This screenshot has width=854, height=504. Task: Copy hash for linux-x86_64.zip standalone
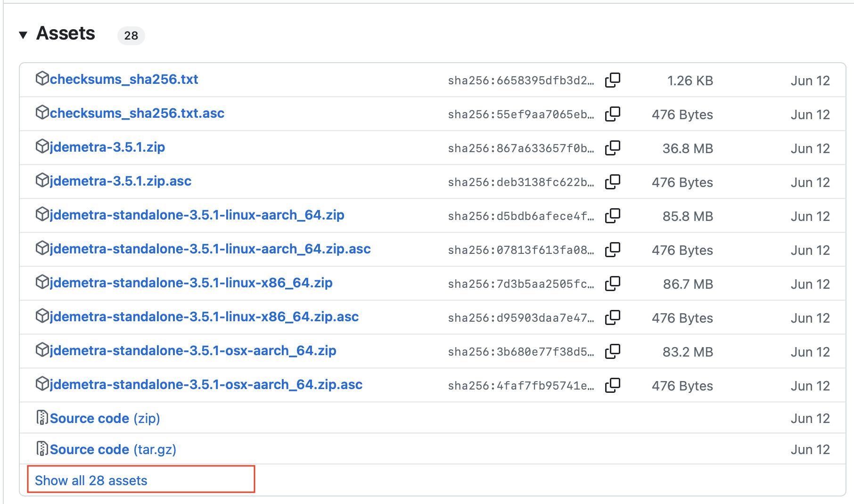(x=612, y=284)
